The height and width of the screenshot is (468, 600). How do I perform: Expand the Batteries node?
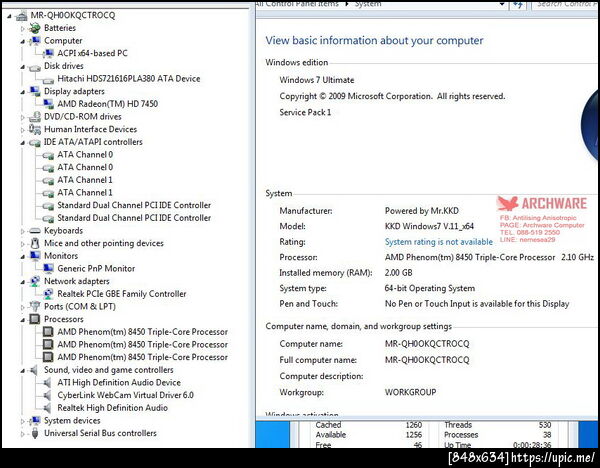[23, 28]
